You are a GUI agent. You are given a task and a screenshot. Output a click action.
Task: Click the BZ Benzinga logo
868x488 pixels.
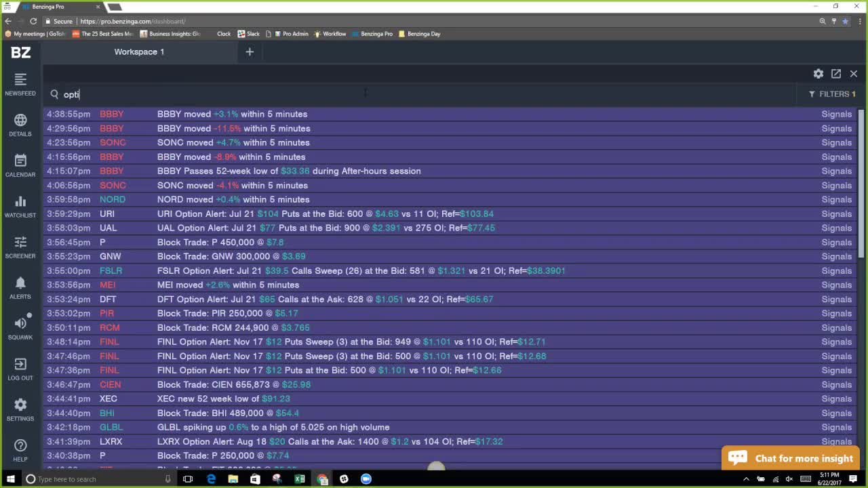point(21,52)
